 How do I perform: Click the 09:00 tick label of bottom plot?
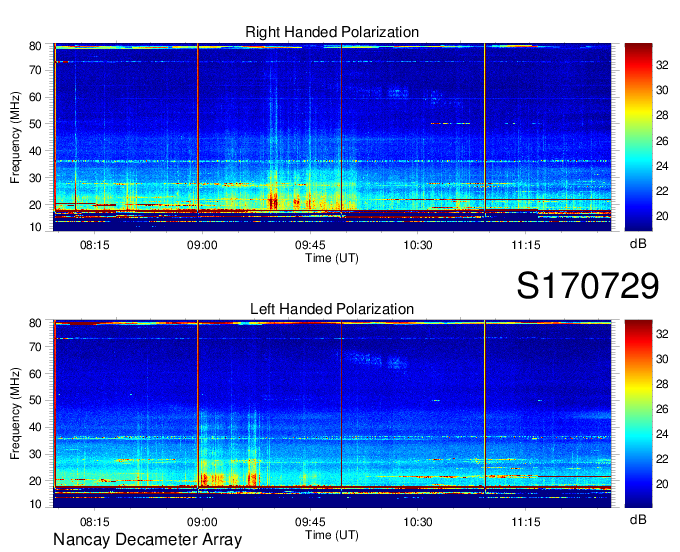(x=202, y=522)
